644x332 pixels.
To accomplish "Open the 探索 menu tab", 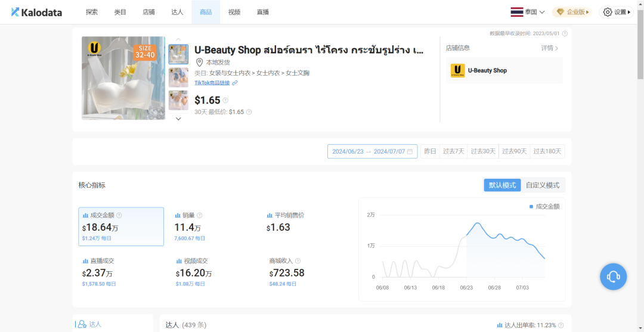I will pos(92,13).
